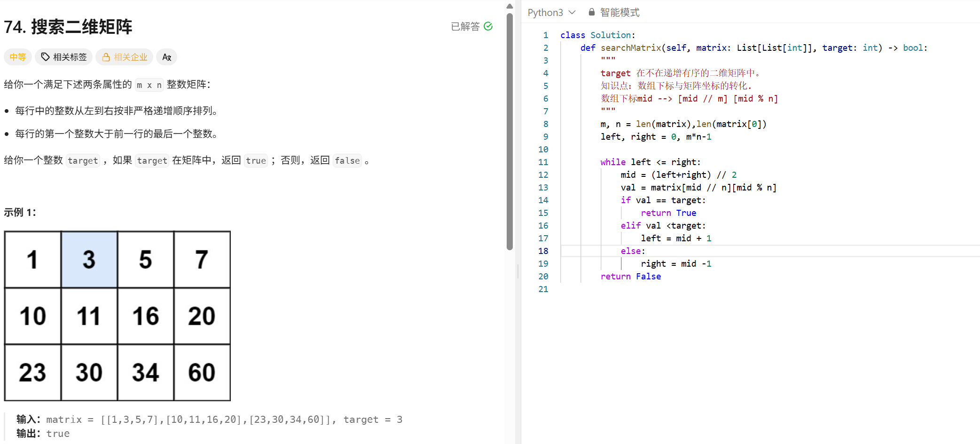Click the second bullet about 每行的第一个整数

click(x=117, y=134)
